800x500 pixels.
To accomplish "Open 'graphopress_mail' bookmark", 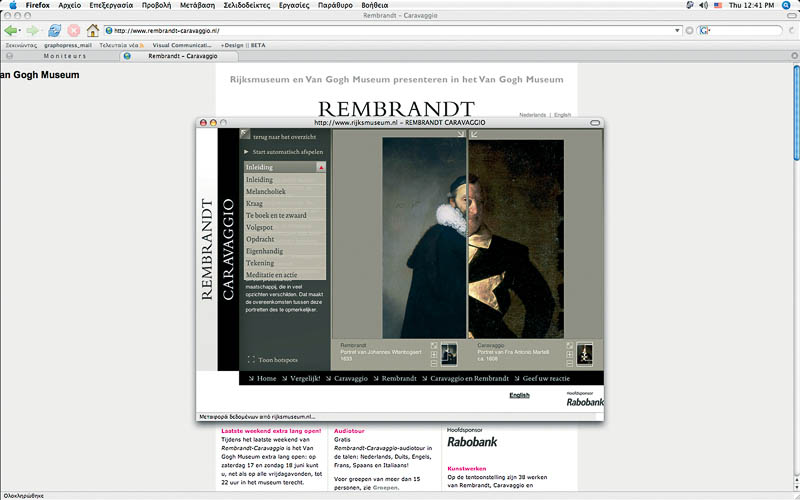I will coord(68,45).
